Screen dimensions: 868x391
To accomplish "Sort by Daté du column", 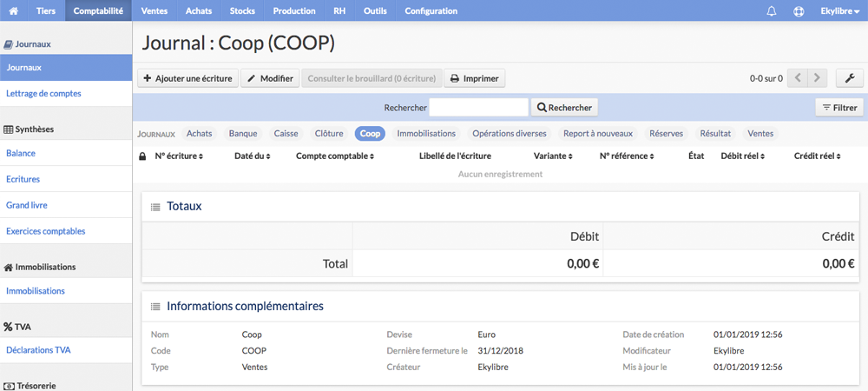I will (x=253, y=156).
